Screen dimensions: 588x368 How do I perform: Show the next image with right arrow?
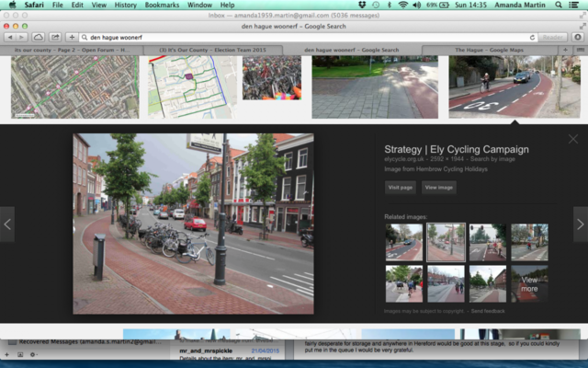(x=580, y=224)
